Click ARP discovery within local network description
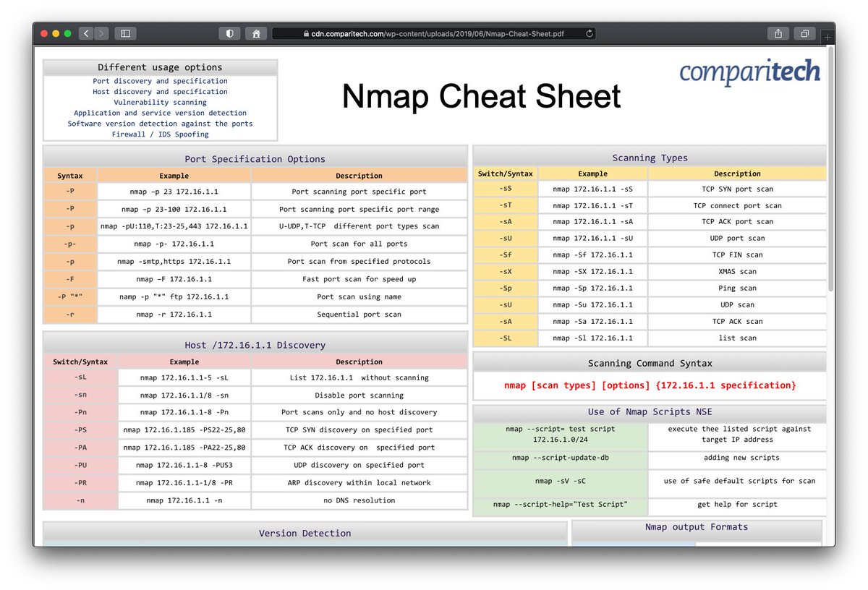Image resolution: width=868 pixels, height=590 pixels. tap(359, 482)
